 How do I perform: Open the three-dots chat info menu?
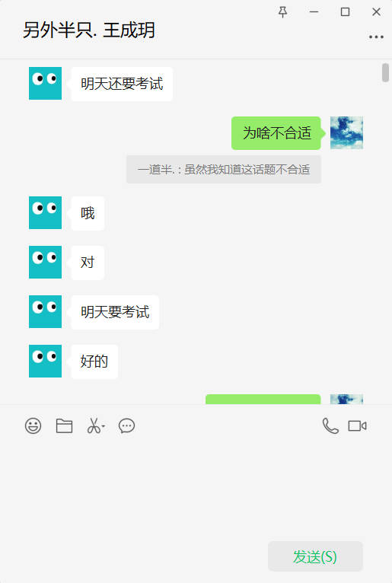click(376, 37)
